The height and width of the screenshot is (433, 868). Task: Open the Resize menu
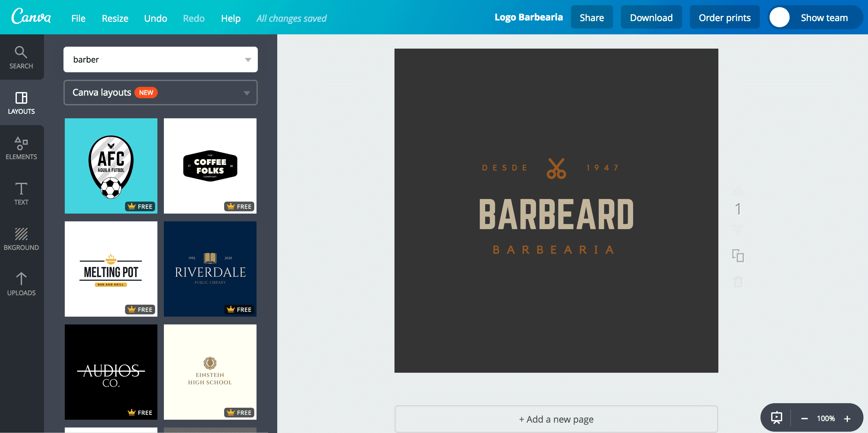(x=115, y=18)
